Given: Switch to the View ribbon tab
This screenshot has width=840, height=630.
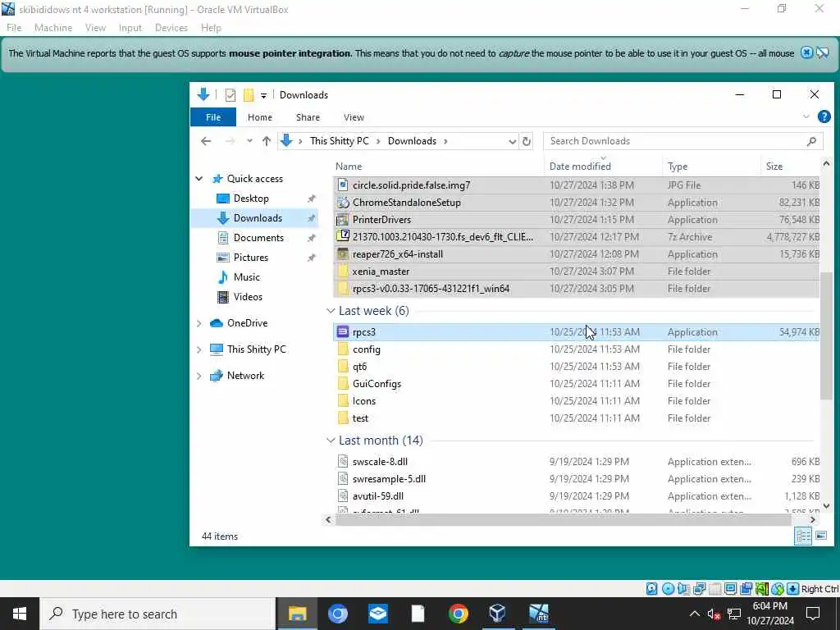Looking at the screenshot, I should pyautogui.click(x=354, y=116).
